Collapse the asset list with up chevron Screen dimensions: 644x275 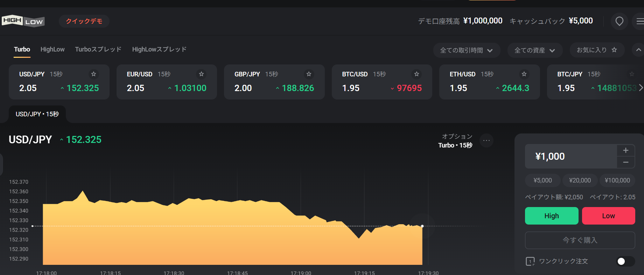(638, 50)
